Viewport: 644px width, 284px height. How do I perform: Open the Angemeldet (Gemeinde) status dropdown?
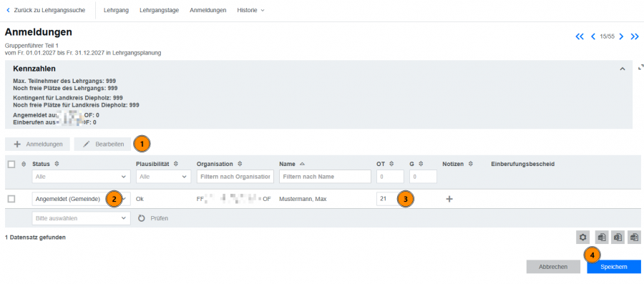(x=82, y=199)
